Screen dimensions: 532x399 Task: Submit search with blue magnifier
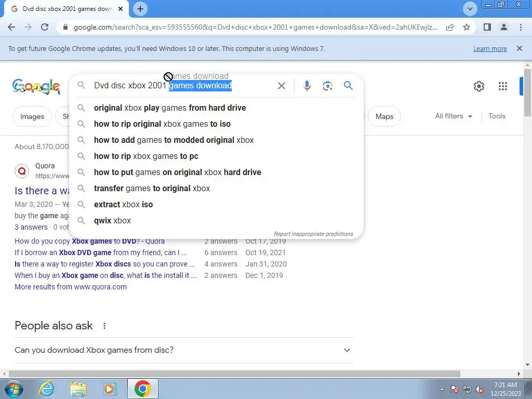[x=349, y=86]
